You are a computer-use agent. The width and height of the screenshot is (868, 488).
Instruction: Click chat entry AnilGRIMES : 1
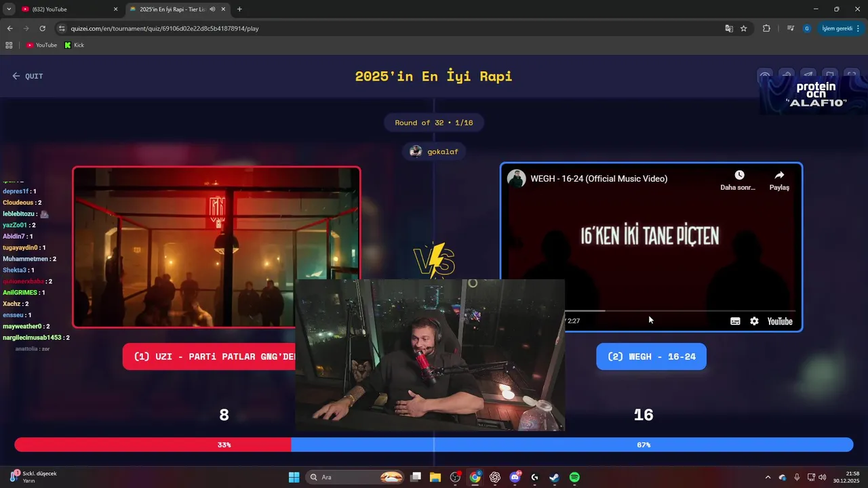pos(24,293)
